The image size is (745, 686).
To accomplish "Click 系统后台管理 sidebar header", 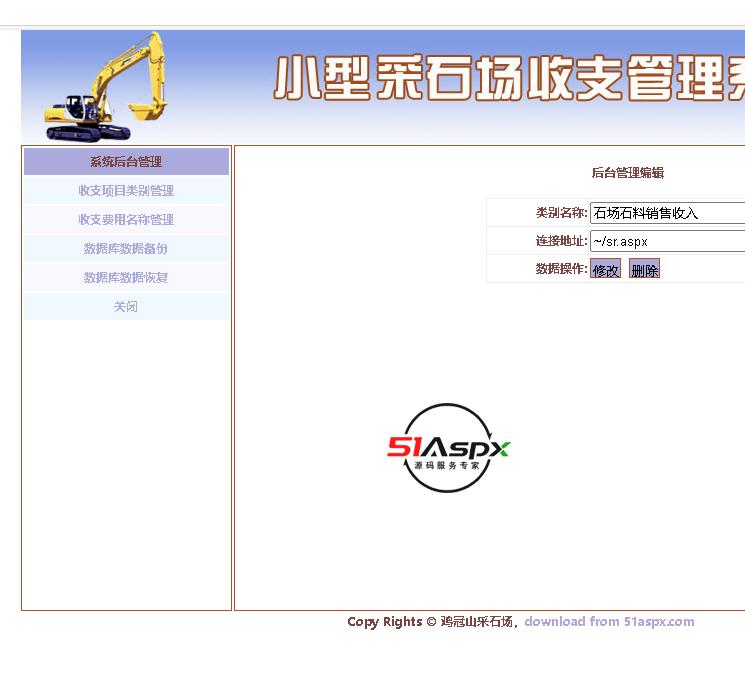I will click(x=126, y=162).
